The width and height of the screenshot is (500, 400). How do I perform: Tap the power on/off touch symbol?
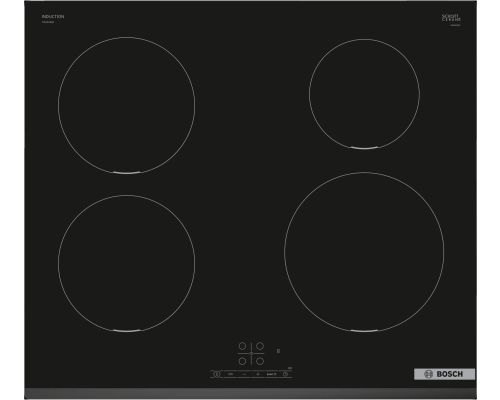coord(217,374)
